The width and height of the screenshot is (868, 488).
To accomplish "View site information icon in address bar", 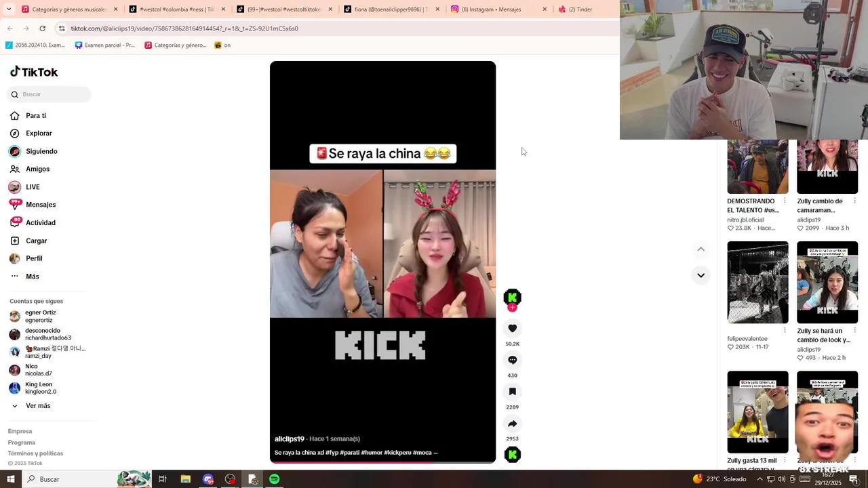I will pyautogui.click(x=62, y=28).
